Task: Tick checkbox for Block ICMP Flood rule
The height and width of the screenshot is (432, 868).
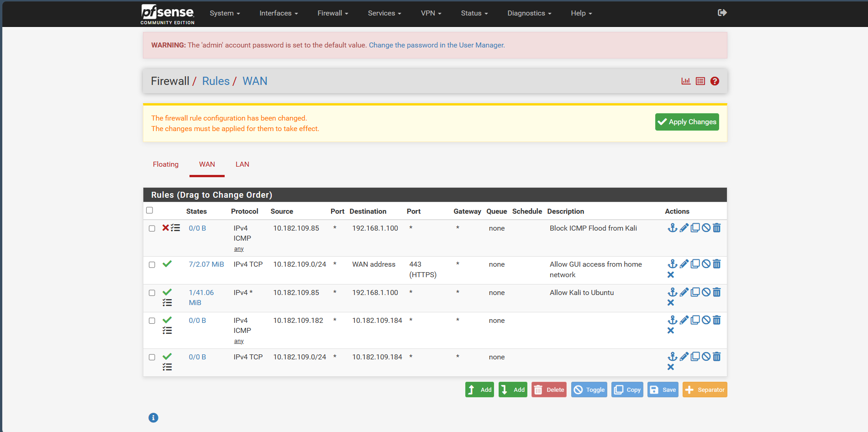Action: tap(152, 228)
